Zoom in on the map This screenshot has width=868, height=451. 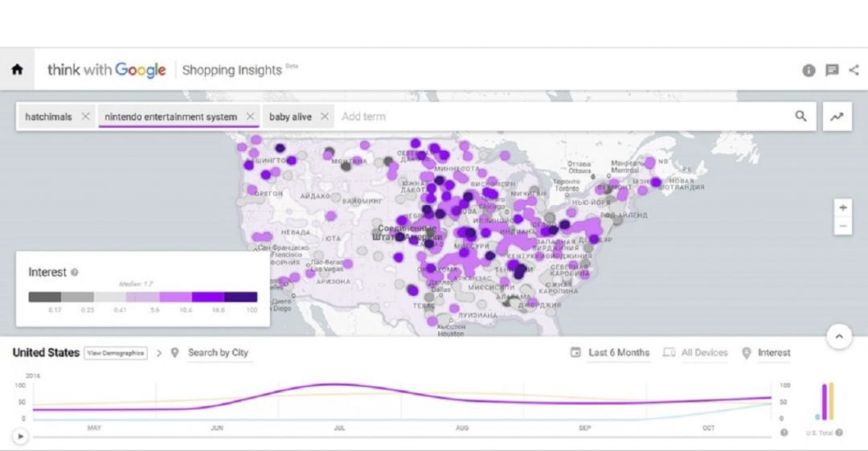842,207
